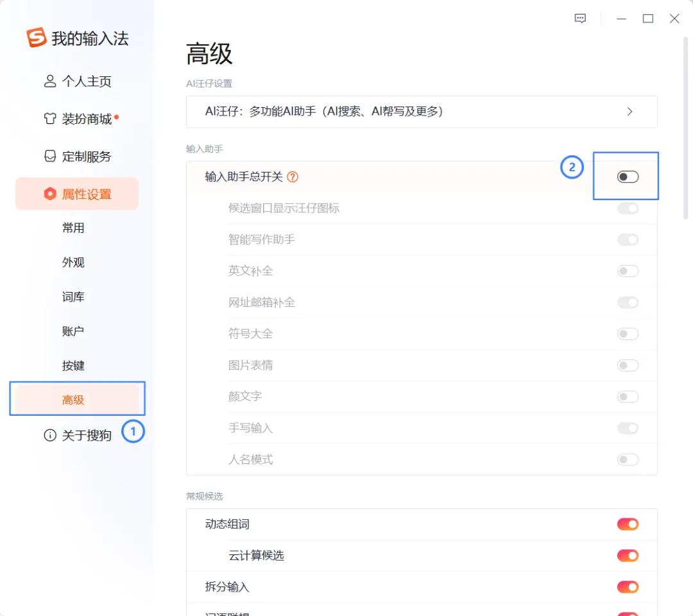The width and height of the screenshot is (693, 616).
Task: Click the help icon beside 输入助手总开关
Action: (293, 176)
